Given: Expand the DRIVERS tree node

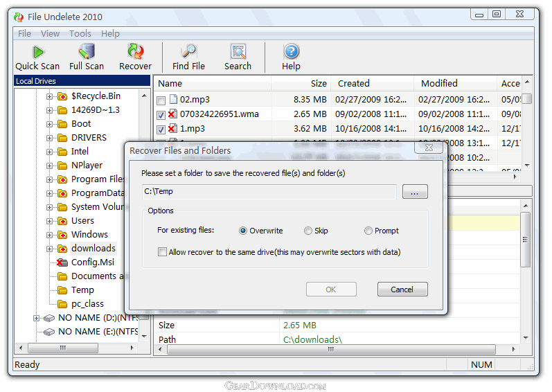Looking at the screenshot, I should pos(49,138).
